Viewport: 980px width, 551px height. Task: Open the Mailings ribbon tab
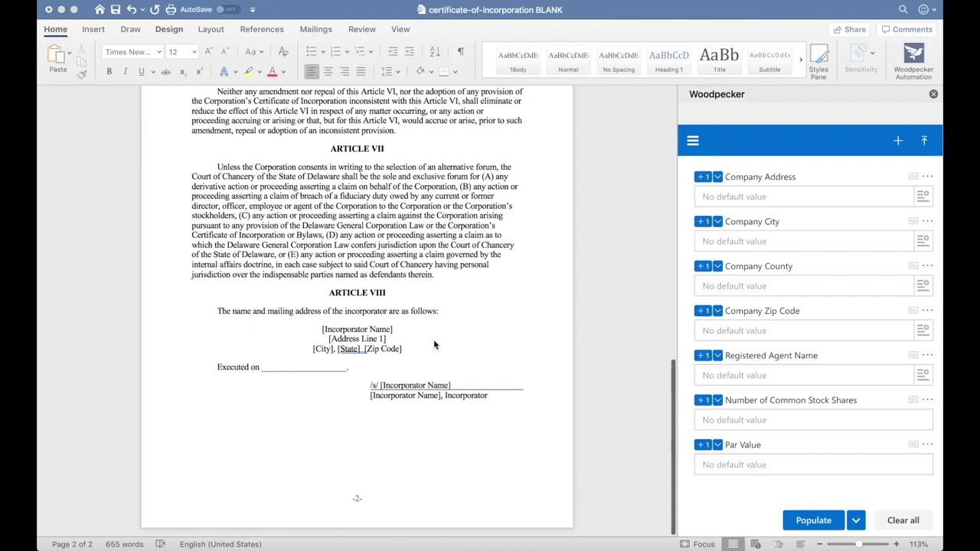pyautogui.click(x=315, y=29)
